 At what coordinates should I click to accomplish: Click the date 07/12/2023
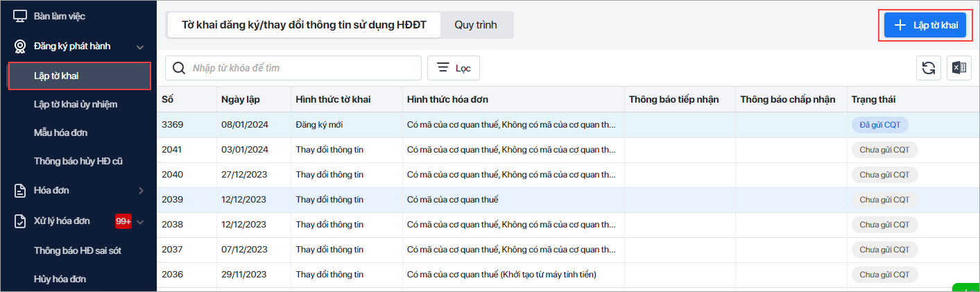(x=243, y=249)
